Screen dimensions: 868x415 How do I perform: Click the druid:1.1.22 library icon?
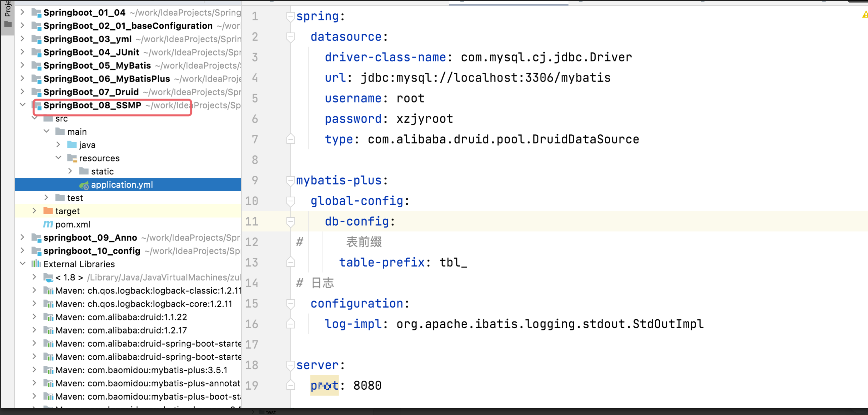48,317
